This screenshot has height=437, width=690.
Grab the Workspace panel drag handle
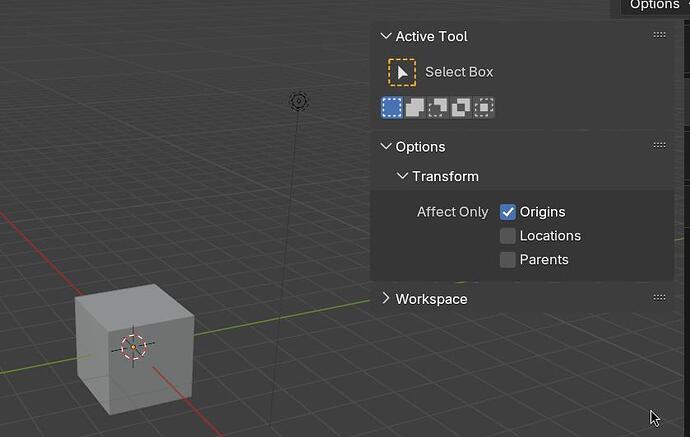659,298
